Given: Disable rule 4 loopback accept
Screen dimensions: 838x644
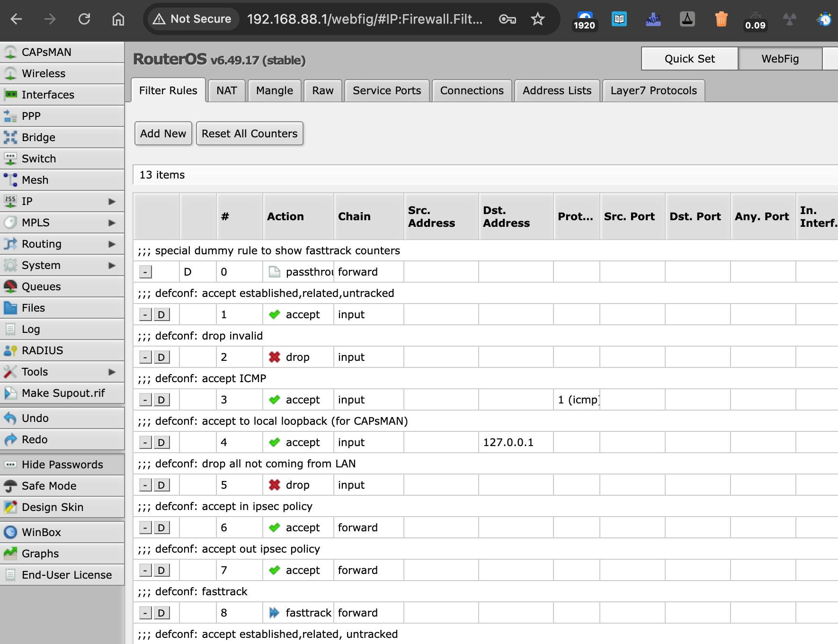Looking at the screenshot, I should 161,442.
